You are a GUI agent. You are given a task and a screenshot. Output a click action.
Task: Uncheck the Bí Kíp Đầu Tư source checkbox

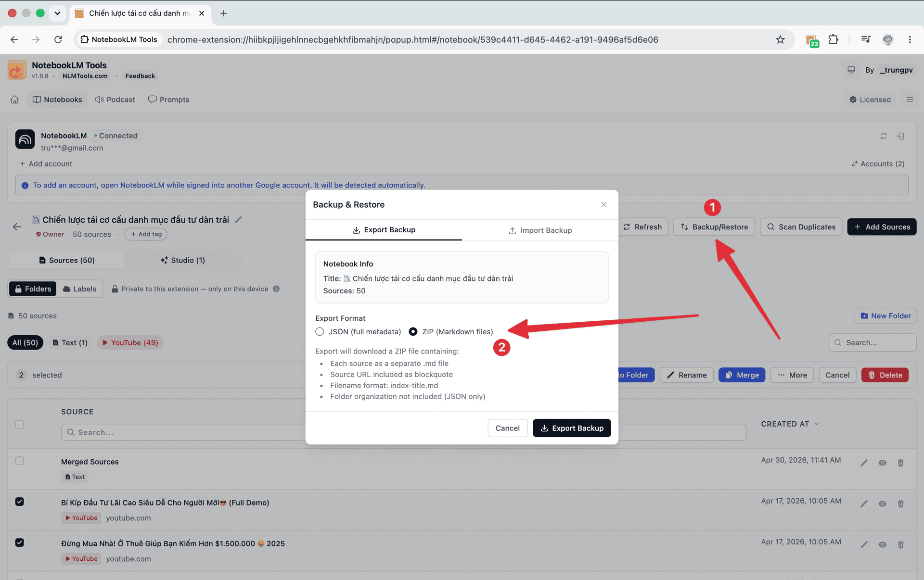tap(19, 502)
